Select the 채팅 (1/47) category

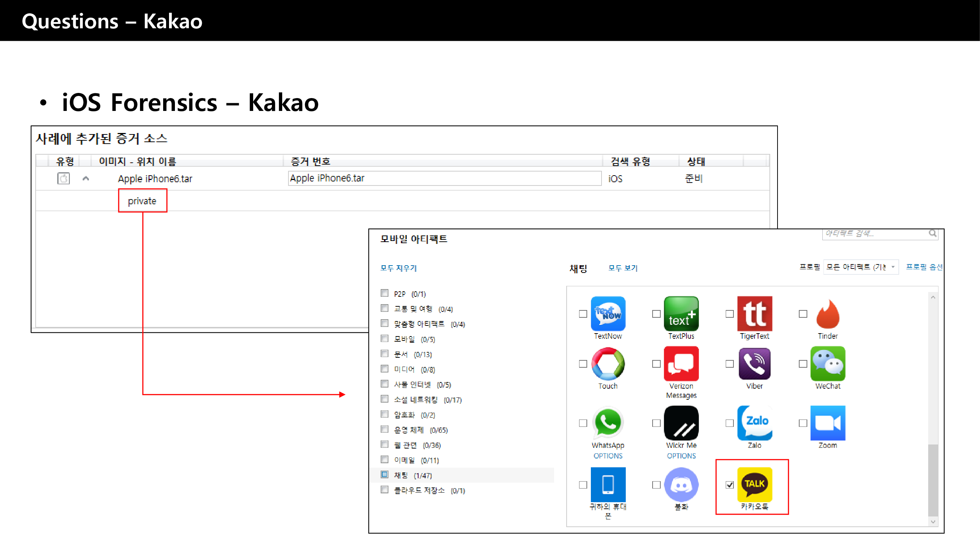[413, 475]
